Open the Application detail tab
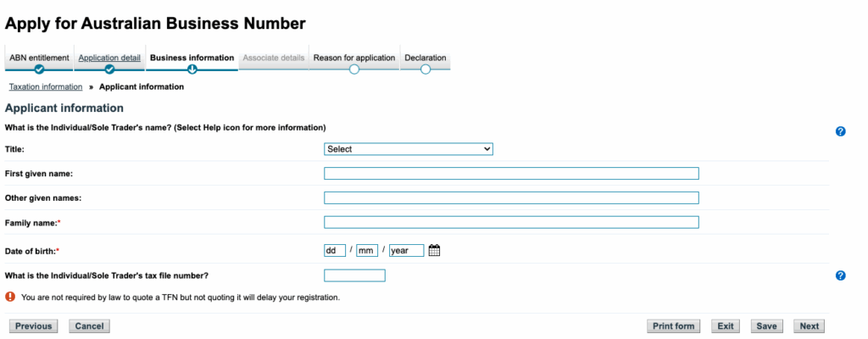The width and height of the screenshot is (868, 339). click(x=109, y=58)
